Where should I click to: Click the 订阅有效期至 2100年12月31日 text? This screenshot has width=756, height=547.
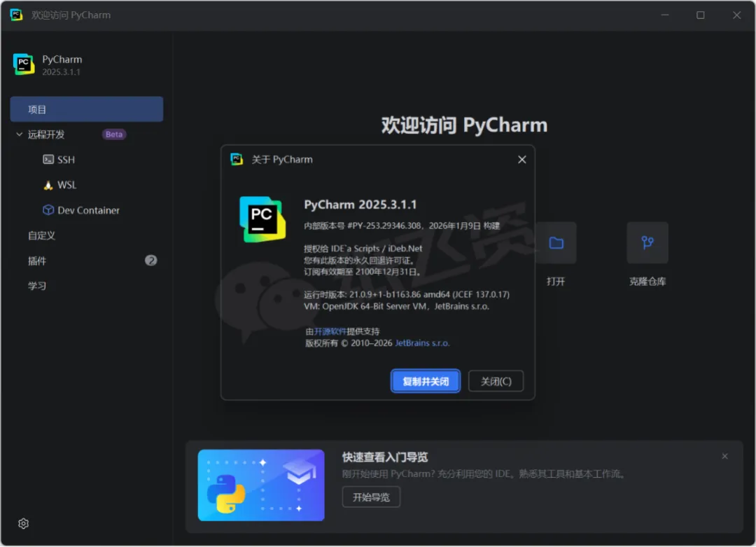pos(363,272)
